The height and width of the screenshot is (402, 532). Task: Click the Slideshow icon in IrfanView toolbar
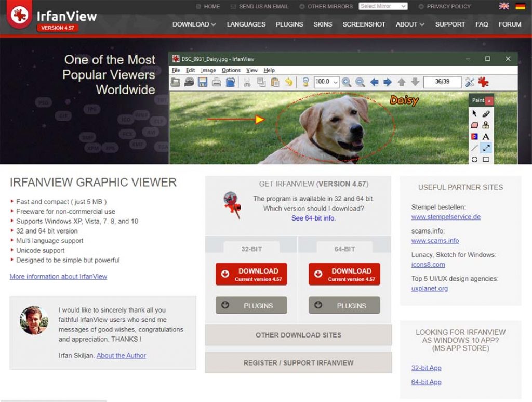189,82
